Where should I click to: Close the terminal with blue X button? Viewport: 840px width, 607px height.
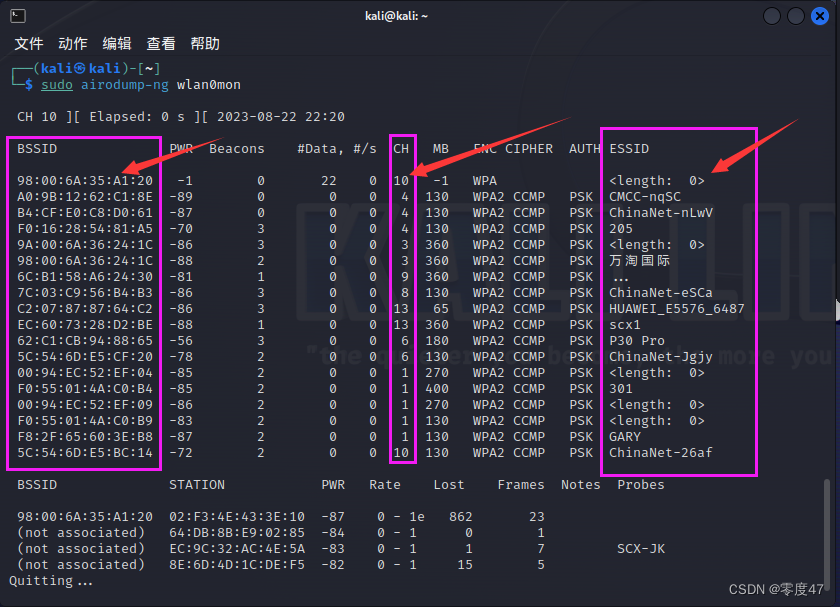pyautogui.click(x=820, y=16)
